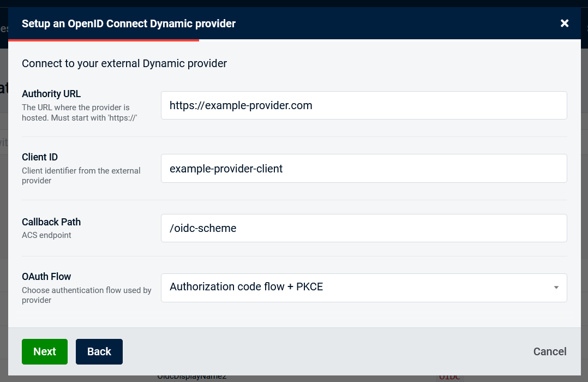Focus the Client ID text box
This screenshot has width=588, height=382.
[363, 169]
